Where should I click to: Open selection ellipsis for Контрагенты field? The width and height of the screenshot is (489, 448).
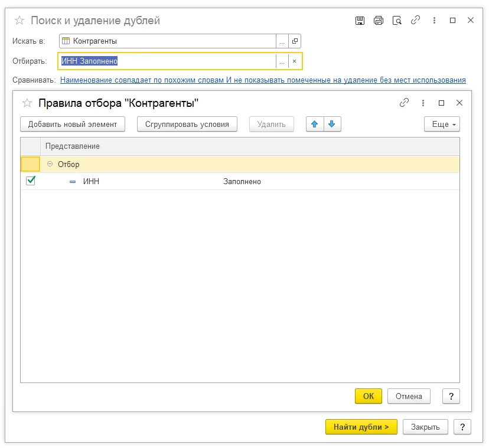[282, 41]
